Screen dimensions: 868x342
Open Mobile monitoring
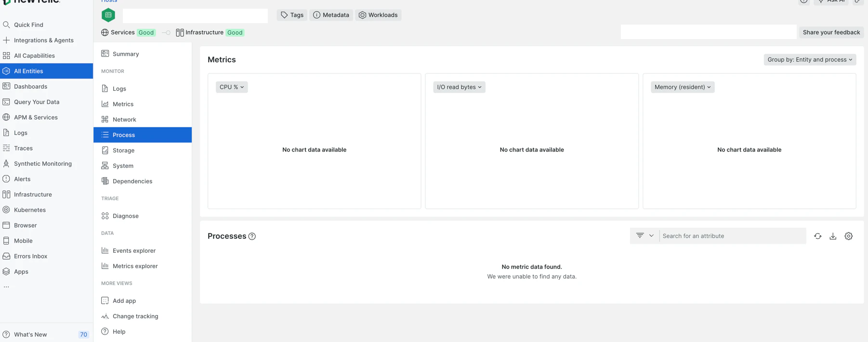[x=46, y=241]
